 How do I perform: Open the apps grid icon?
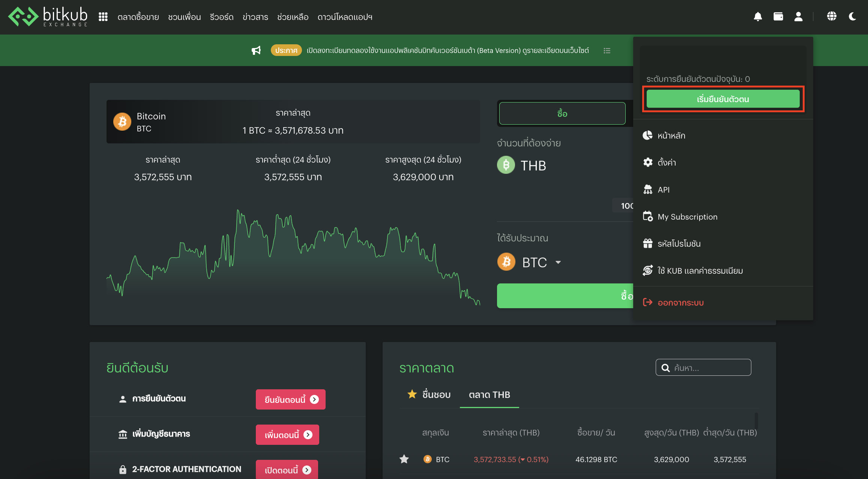103,17
